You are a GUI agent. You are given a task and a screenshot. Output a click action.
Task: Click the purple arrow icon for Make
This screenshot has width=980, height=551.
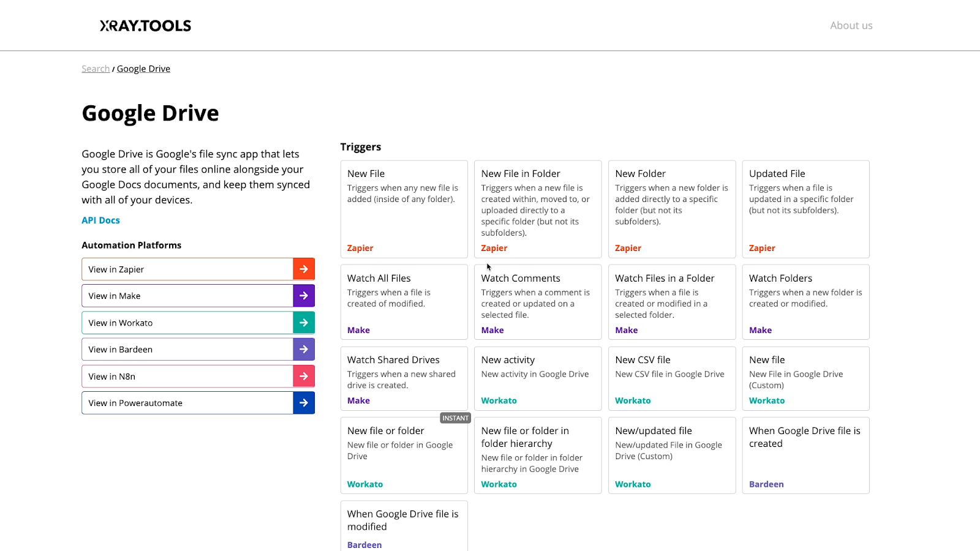tap(304, 296)
